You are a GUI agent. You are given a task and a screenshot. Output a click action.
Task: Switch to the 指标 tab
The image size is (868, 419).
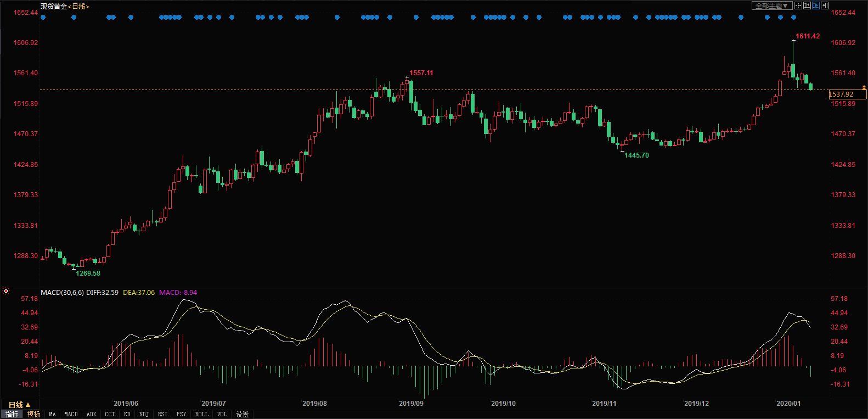pyautogui.click(x=12, y=414)
